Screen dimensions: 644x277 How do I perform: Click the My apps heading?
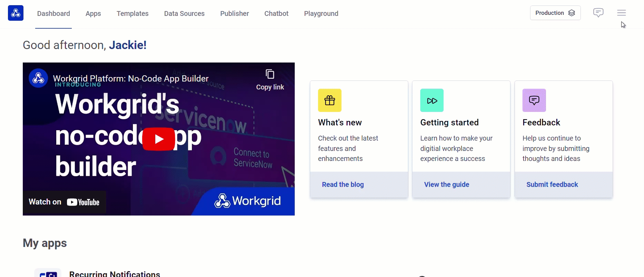tap(45, 243)
